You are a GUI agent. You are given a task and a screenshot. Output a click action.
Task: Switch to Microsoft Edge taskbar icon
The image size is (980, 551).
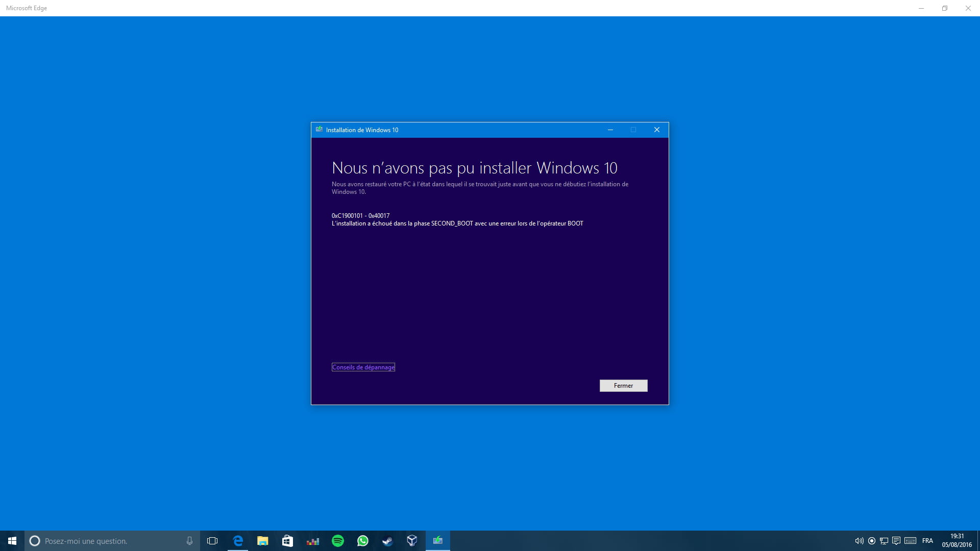pyautogui.click(x=238, y=541)
